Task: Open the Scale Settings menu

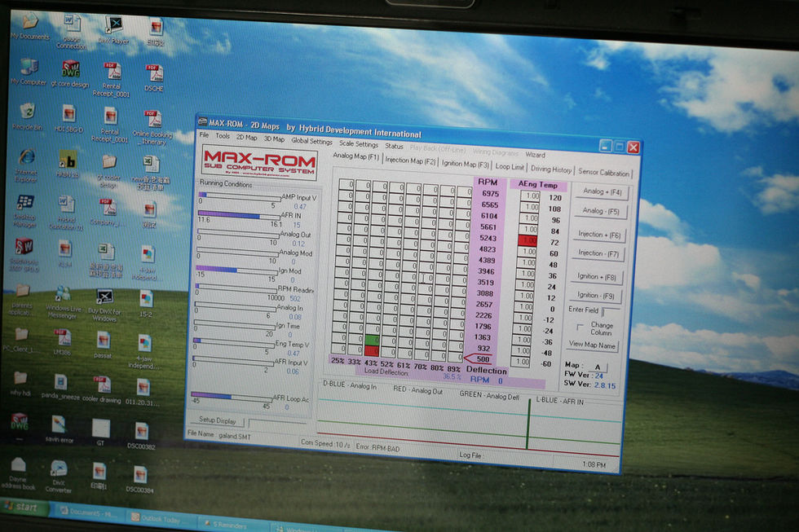Action: coord(359,144)
